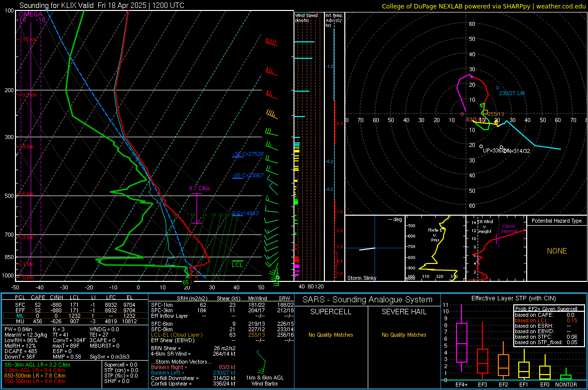Click the CAPE column header
Image resolution: width=588 pixels, height=390 pixels.
click(38, 298)
